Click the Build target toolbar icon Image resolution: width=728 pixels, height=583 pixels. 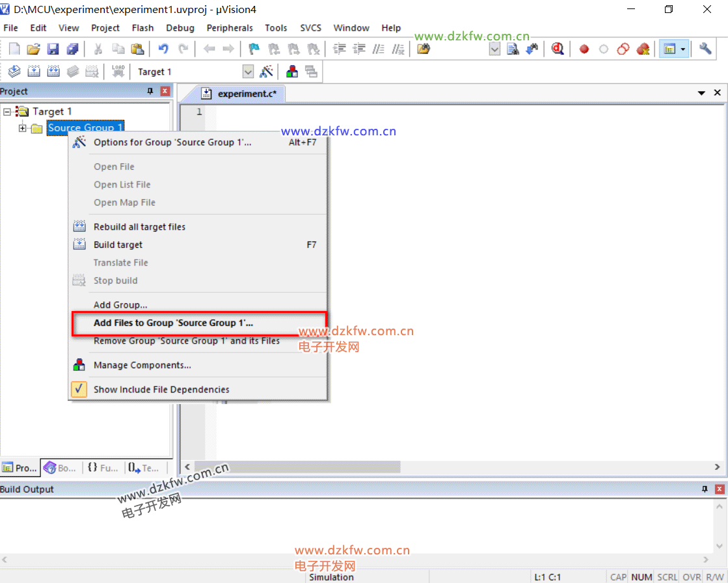(34, 72)
